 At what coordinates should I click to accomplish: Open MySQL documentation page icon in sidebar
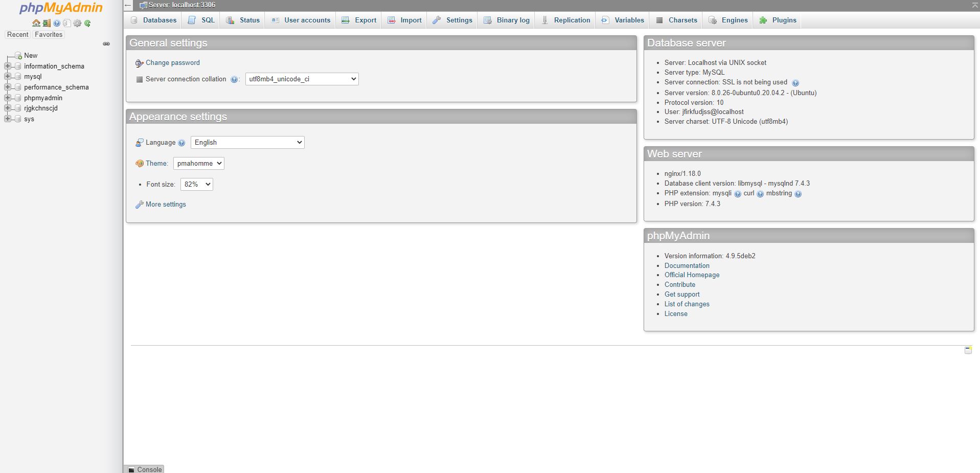tap(67, 23)
